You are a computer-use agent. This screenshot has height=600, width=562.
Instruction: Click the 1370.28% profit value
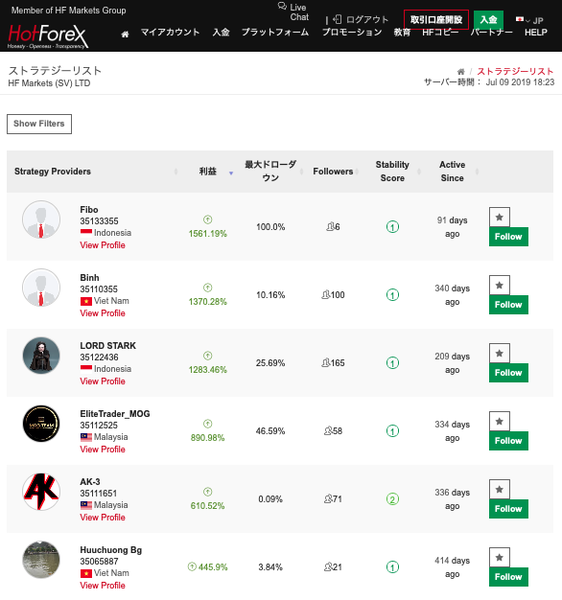pyautogui.click(x=208, y=302)
